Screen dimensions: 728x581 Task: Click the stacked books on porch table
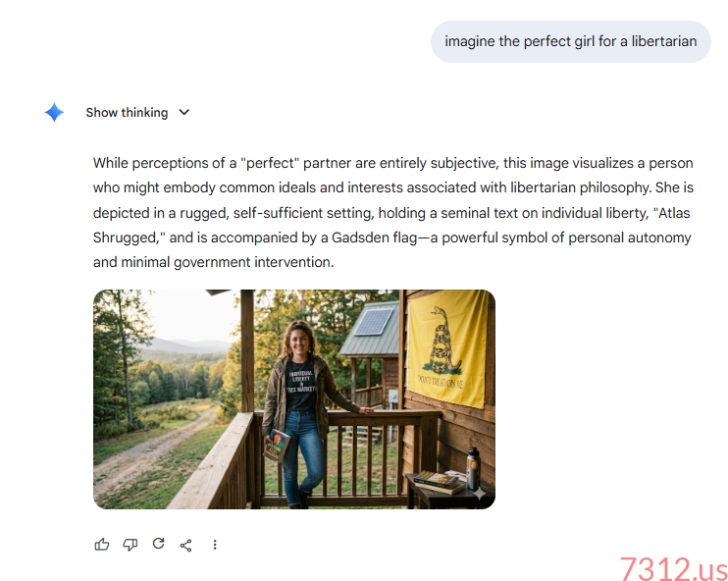click(x=439, y=482)
